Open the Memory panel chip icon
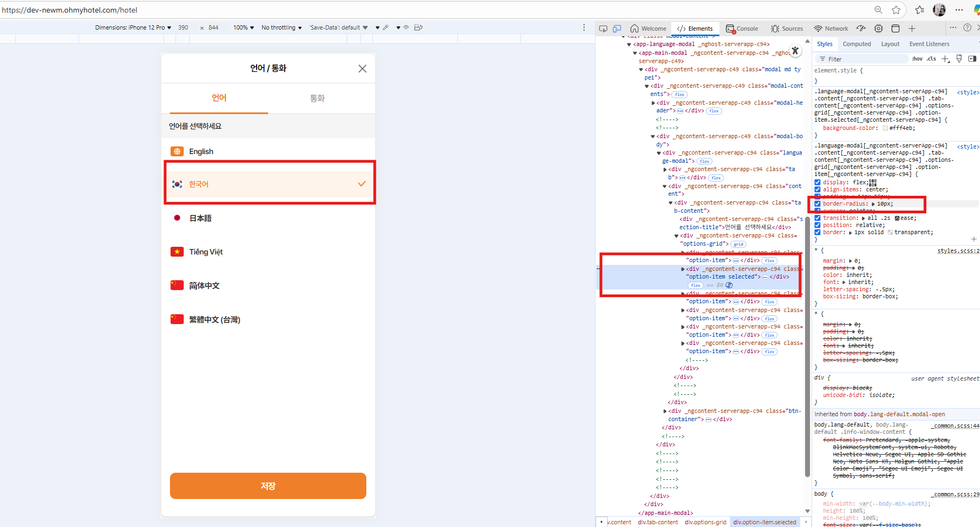The image size is (980, 527). tap(879, 29)
